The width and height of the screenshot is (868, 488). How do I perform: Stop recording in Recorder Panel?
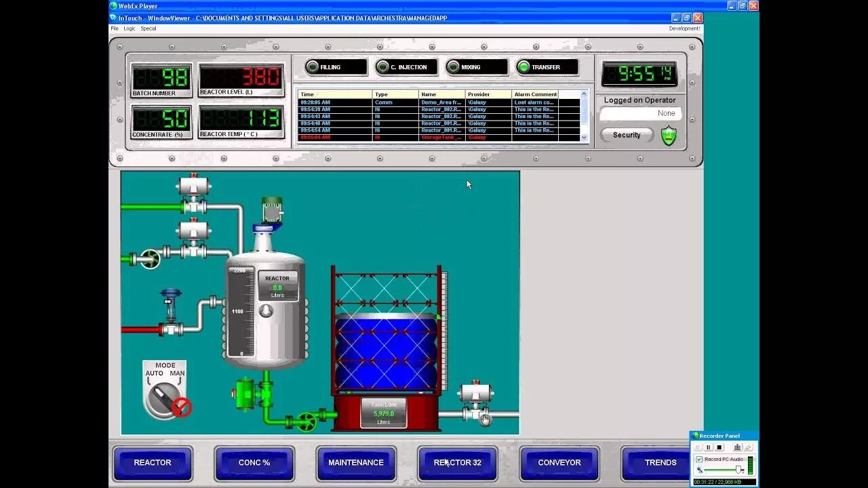719,447
